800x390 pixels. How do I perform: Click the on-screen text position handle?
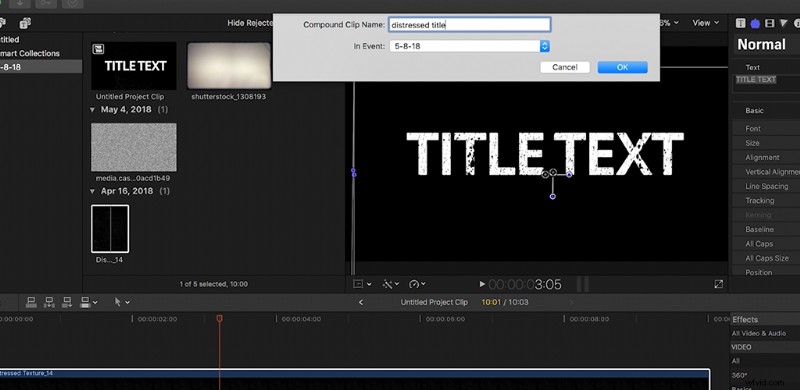[553, 174]
